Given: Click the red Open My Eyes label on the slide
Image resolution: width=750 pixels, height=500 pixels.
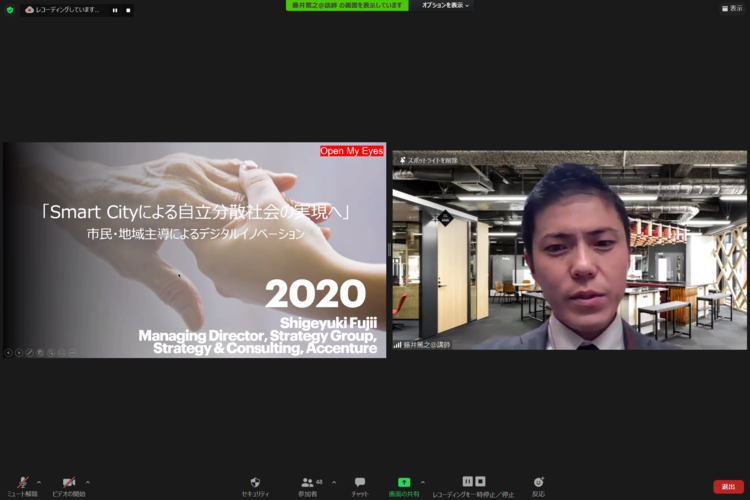Looking at the screenshot, I should [352, 151].
